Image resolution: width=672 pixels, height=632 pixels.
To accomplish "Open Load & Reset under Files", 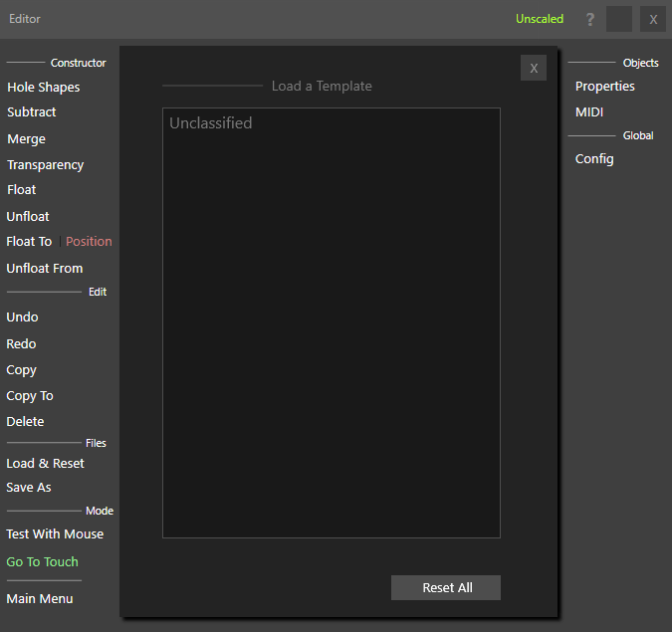I will point(45,463).
